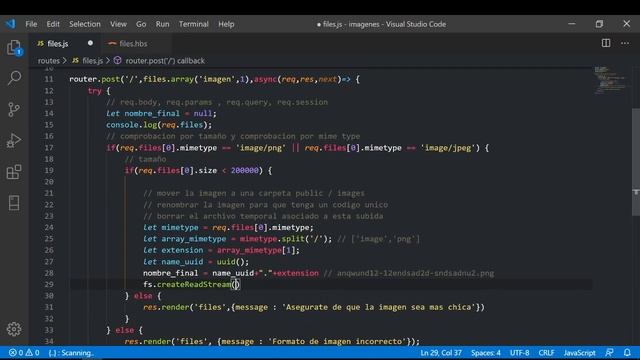Open the editor More Actions ellipsis
This screenshot has height=360, width=640.
click(x=625, y=43)
